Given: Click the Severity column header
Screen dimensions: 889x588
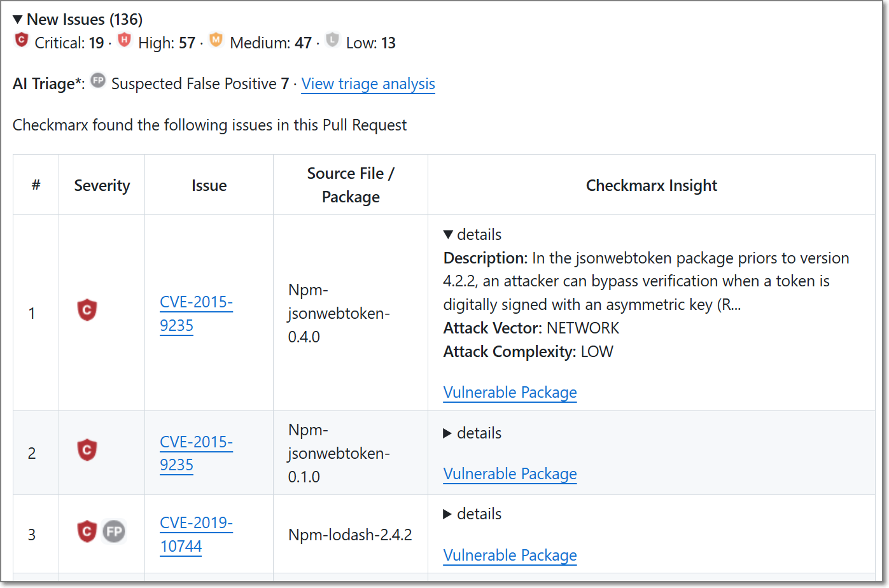Looking at the screenshot, I should click(x=102, y=185).
